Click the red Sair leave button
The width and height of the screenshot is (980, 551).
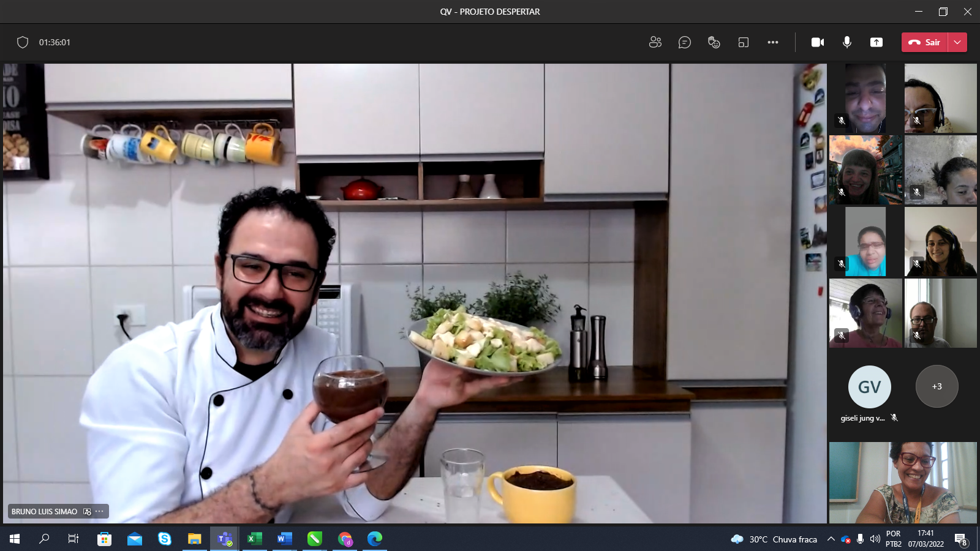pyautogui.click(x=924, y=42)
